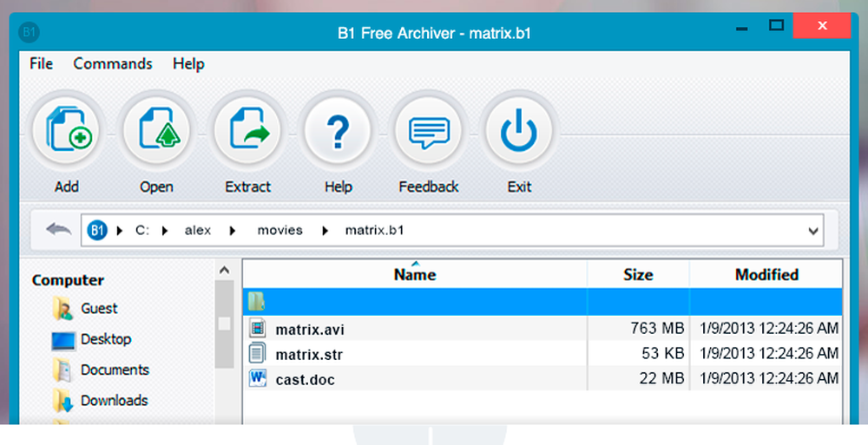Expand the arrow after C: in path
The image size is (868, 445).
tap(164, 230)
